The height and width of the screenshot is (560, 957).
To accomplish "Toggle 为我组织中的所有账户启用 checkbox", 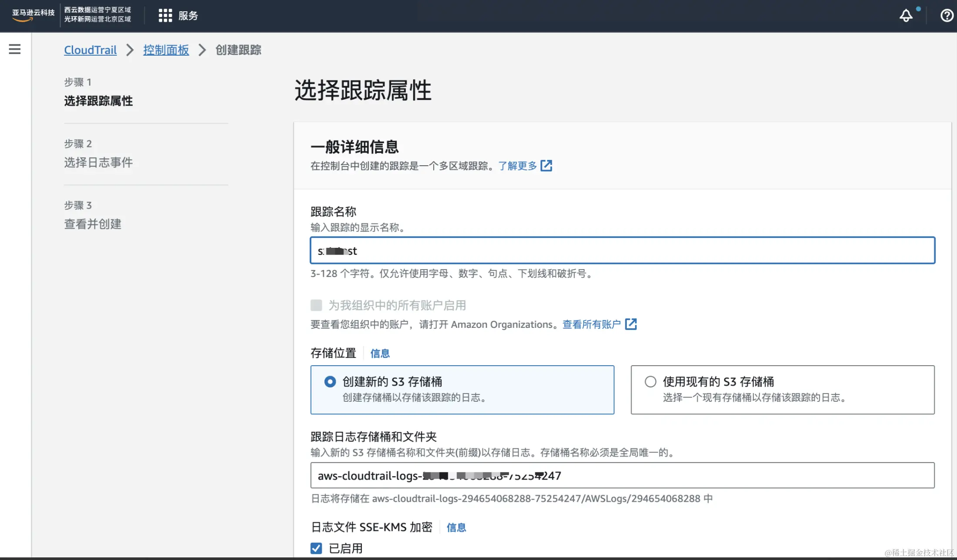I will point(316,305).
